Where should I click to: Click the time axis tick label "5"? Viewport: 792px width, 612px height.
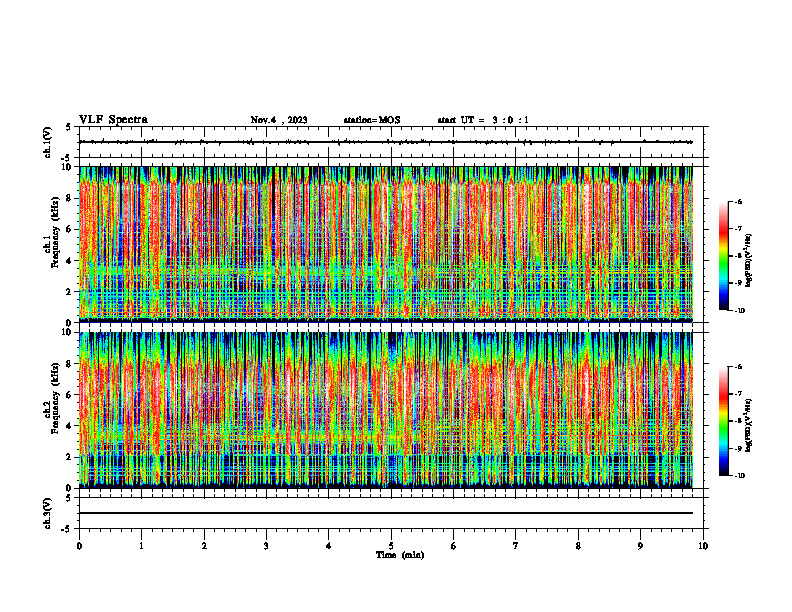pyautogui.click(x=391, y=546)
